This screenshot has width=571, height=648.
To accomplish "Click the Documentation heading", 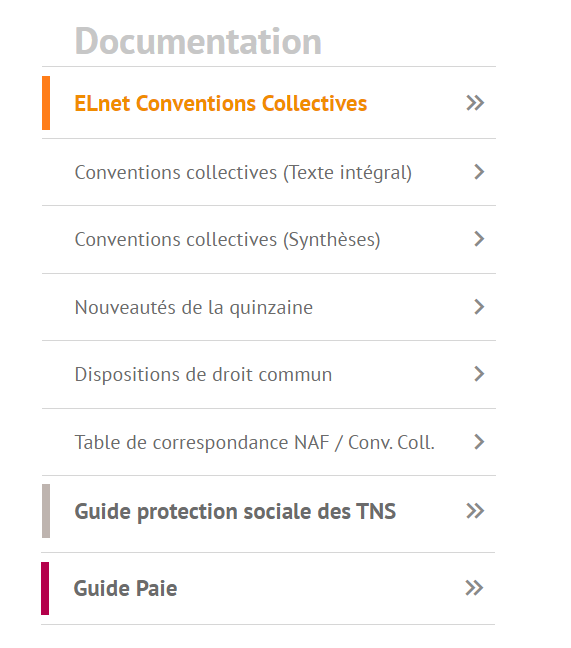I will [x=198, y=41].
